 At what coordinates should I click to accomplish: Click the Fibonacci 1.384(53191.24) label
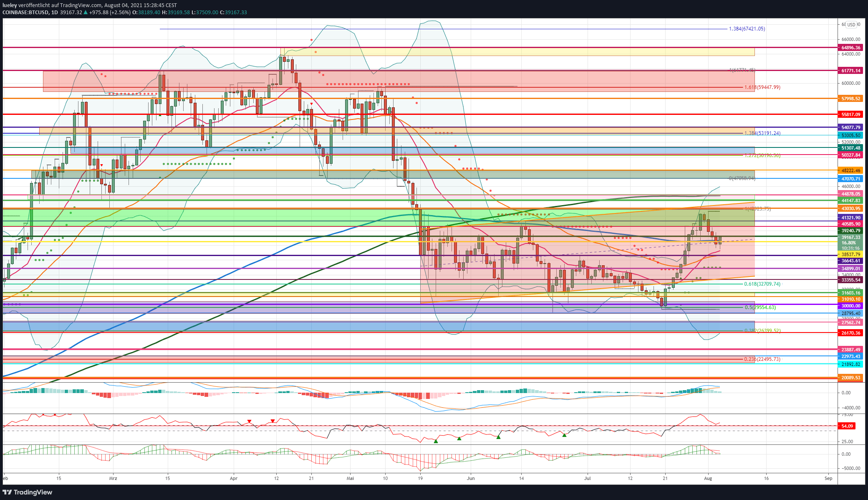tap(762, 133)
